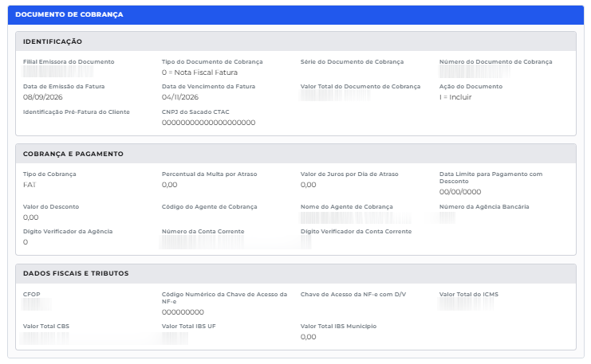Screen dimensions: 591x364
Task: Select the Data Limite para Pagamento com Desconto label
Action: point(491,178)
